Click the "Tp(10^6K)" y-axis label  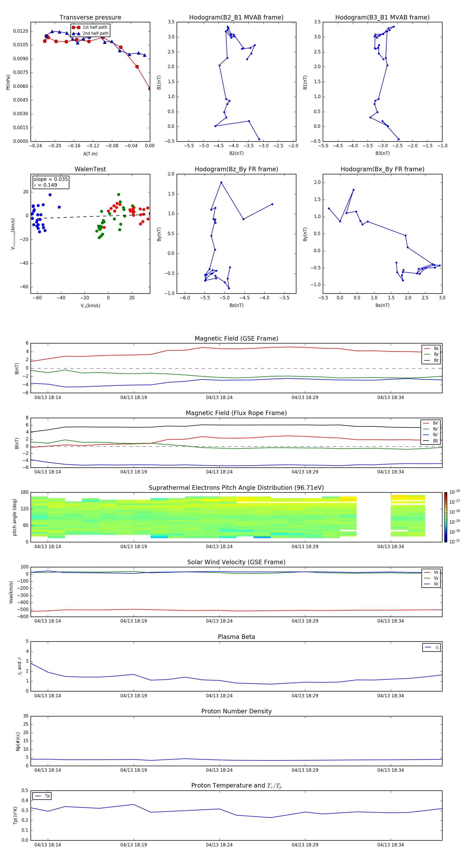click(x=15, y=815)
